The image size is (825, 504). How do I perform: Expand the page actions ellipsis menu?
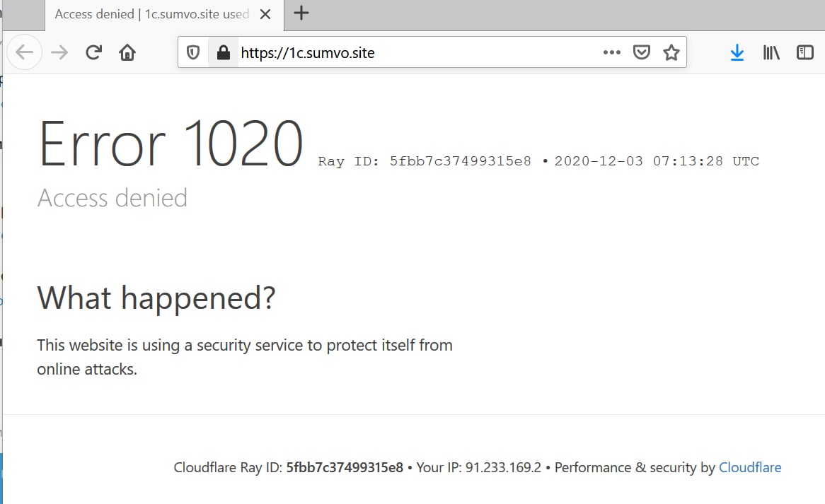coord(611,52)
